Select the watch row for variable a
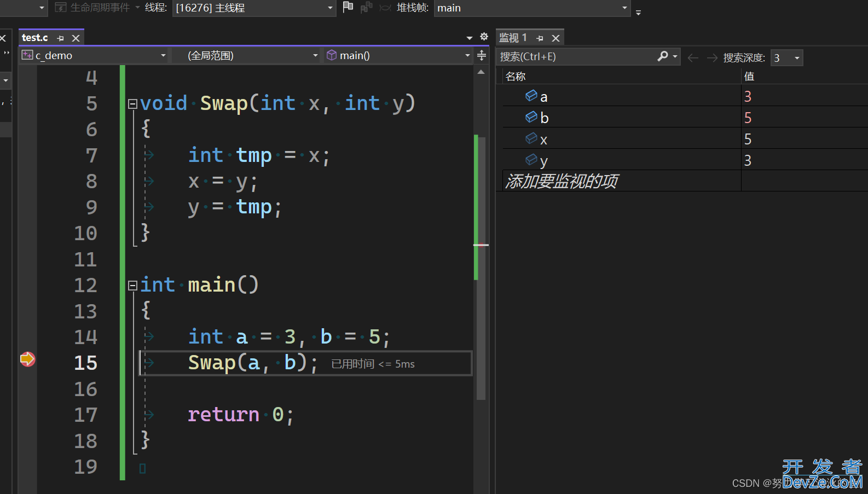868x494 pixels. 685,97
